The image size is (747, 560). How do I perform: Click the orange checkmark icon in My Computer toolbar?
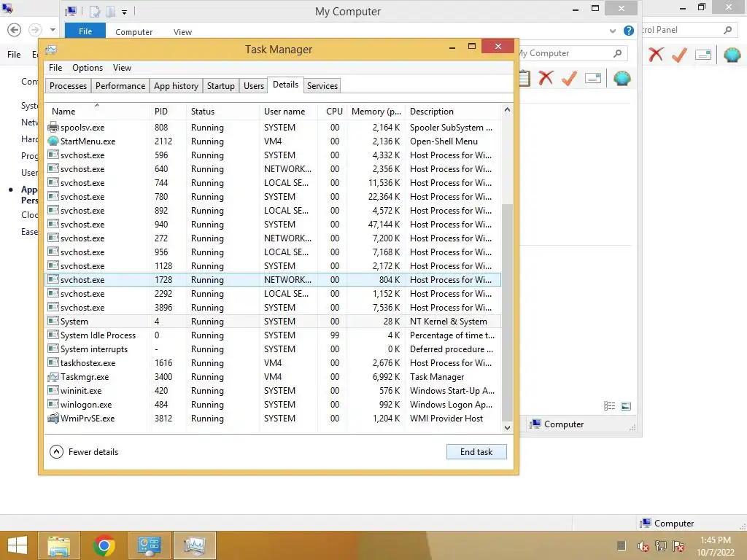pos(569,77)
